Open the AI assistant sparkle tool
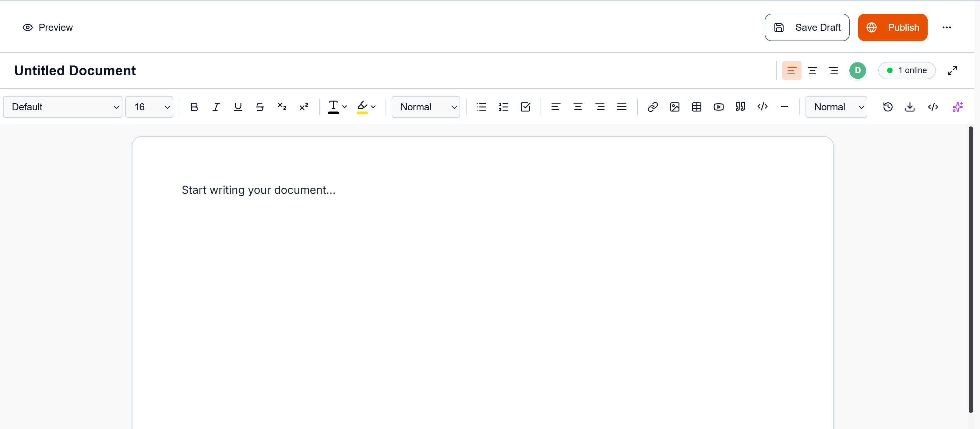The height and width of the screenshot is (429, 980). tap(958, 107)
